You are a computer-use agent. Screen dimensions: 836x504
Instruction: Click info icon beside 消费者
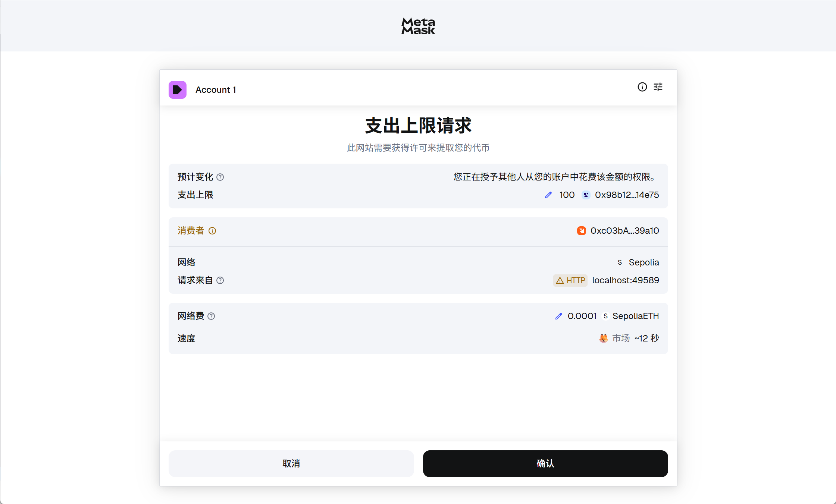coord(212,231)
